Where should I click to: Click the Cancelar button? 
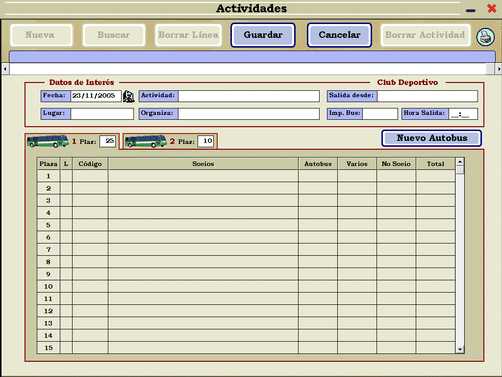(x=339, y=35)
